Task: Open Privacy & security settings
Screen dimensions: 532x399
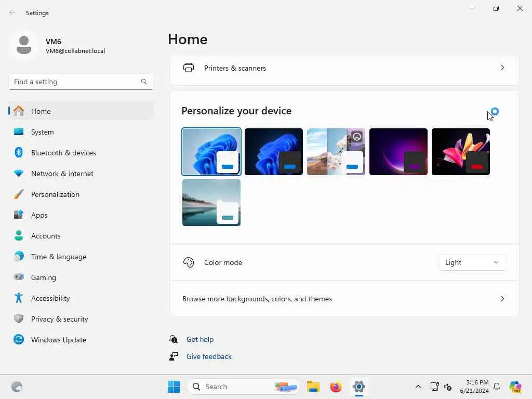Action: pos(81,318)
